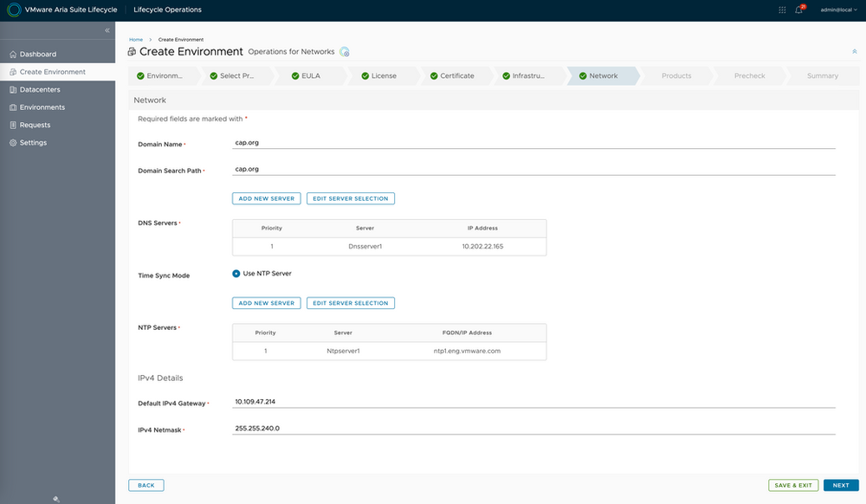866x504 pixels.
Task: Click the Datacenters sidebar icon
Action: tap(13, 89)
